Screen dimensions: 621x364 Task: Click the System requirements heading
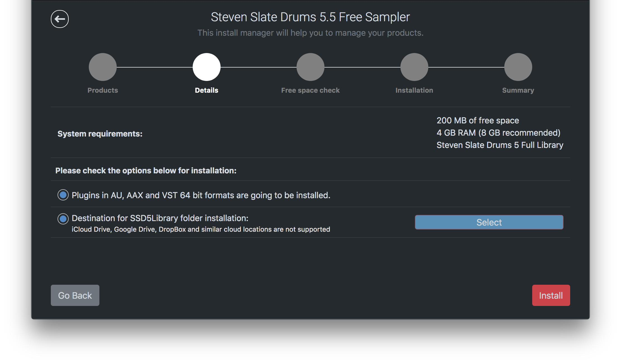(100, 134)
